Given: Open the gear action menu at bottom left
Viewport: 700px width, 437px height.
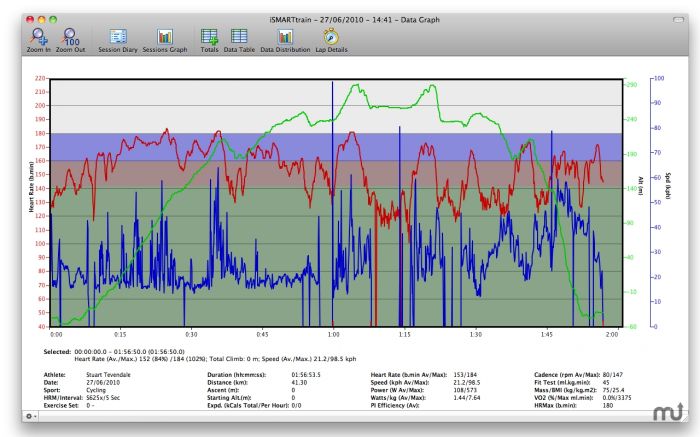Looking at the screenshot, I should (31, 416).
